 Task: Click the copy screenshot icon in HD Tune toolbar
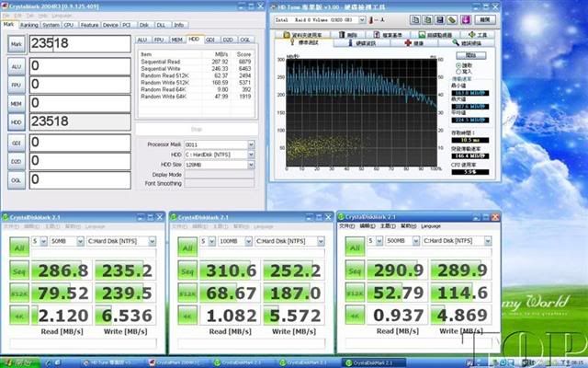coord(427,20)
